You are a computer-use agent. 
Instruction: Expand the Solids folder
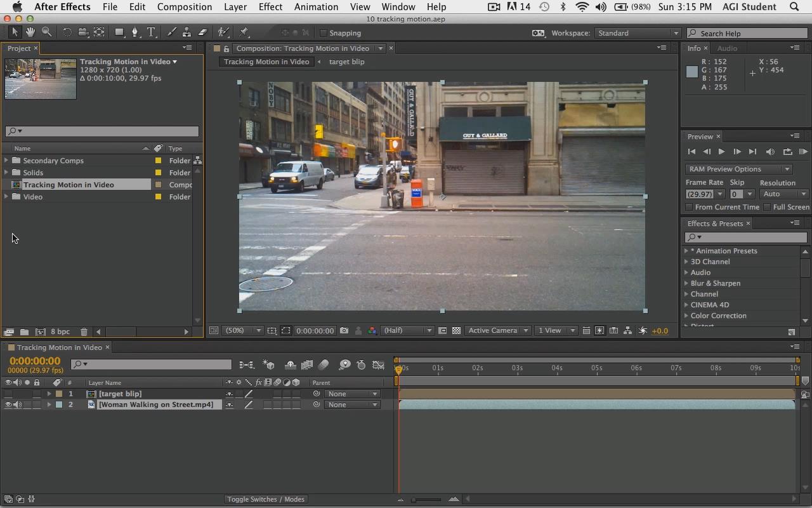click(x=6, y=173)
